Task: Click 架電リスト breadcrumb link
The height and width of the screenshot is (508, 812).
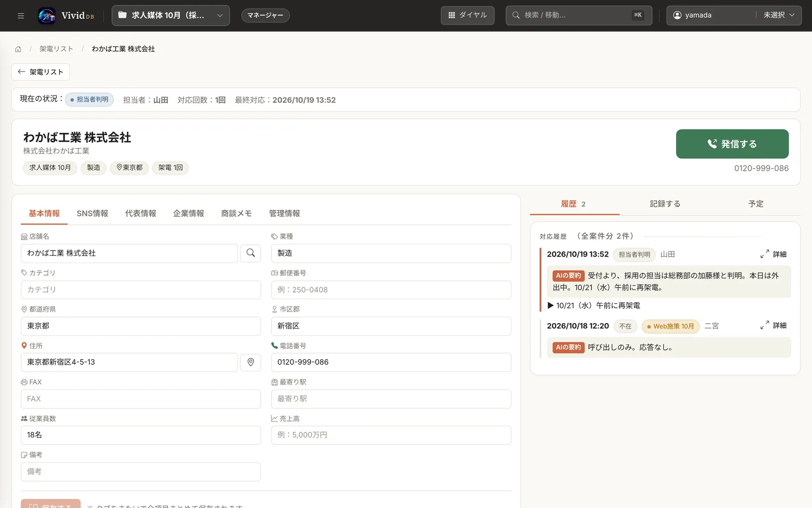Action: [56, 49]
